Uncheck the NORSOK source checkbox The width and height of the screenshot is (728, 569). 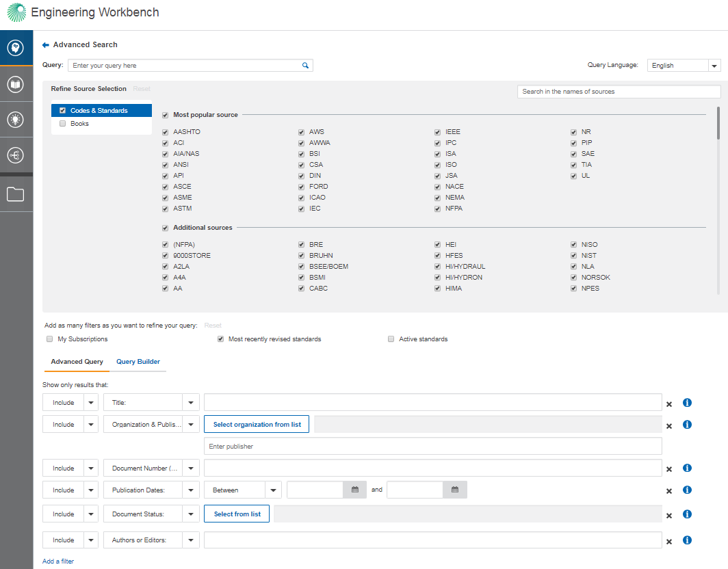[x=573, y=278]
